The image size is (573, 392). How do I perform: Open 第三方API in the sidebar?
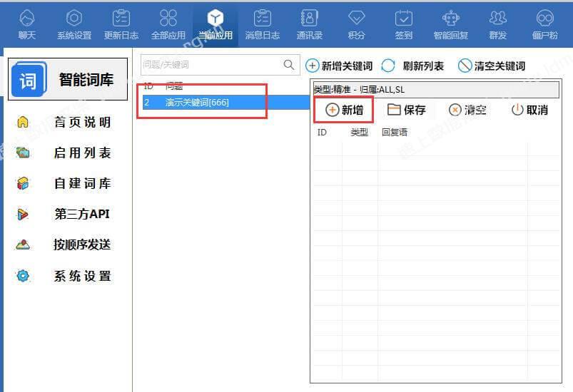[x=82, y=214]
